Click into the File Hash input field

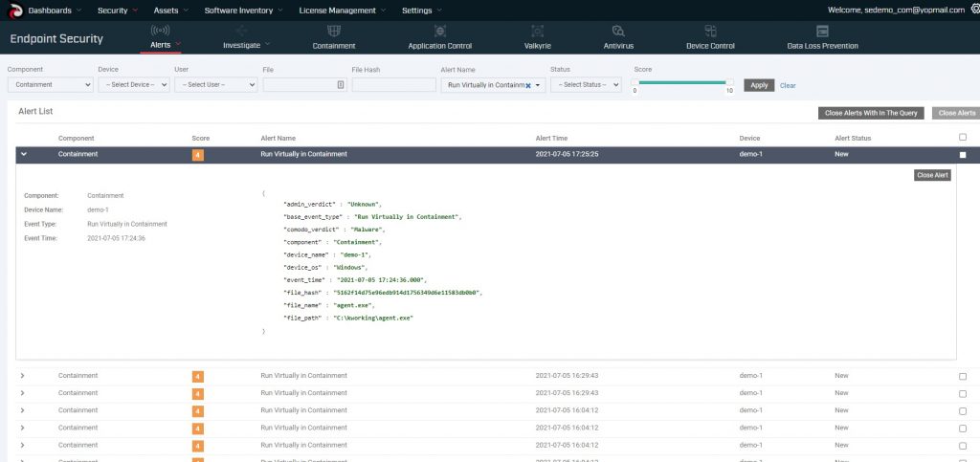(393, 85)
